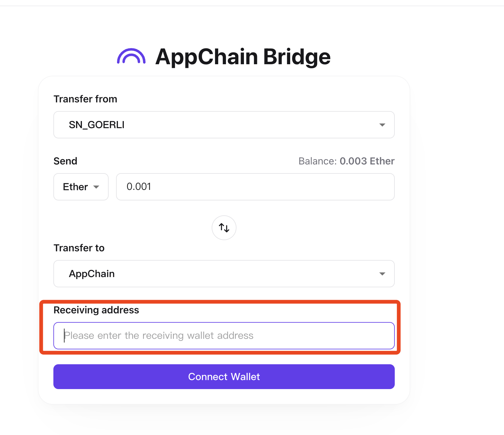Click the circular icon between Send and Transfer to
Screen dimensions: 504x435
coord(224,227)
